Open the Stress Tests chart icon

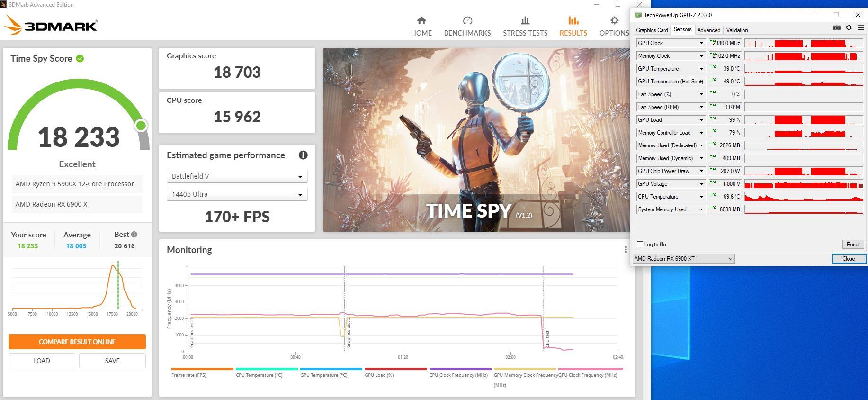[x=525, y=20]
